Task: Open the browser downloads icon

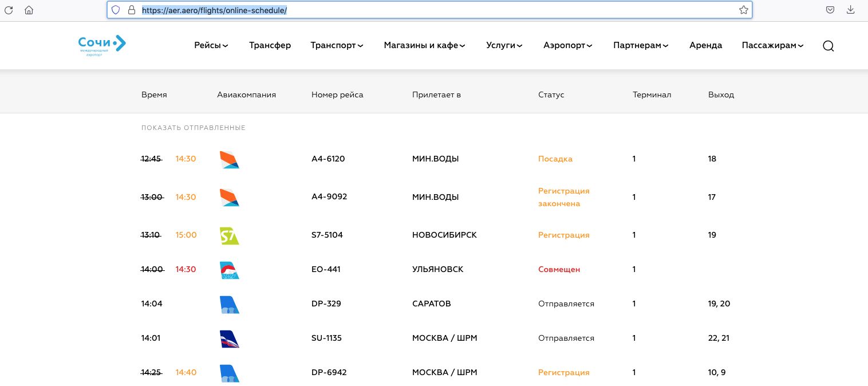Action: pyautogui.click(x=851, y=10)
